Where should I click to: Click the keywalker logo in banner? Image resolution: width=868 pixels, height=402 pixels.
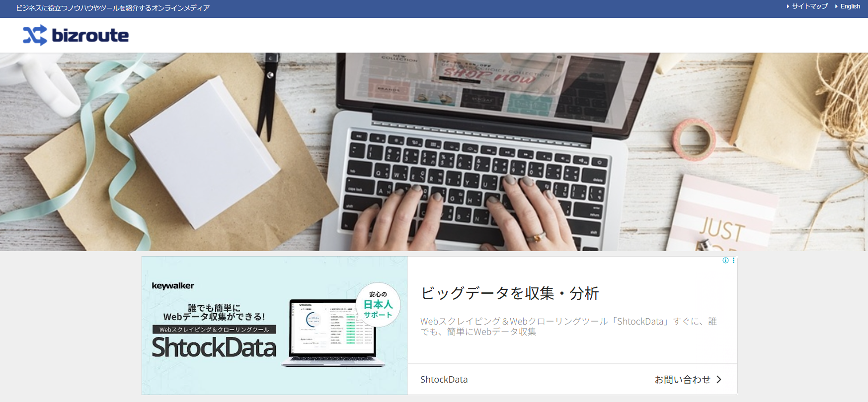pyautogui.click(x=173, y=286)
